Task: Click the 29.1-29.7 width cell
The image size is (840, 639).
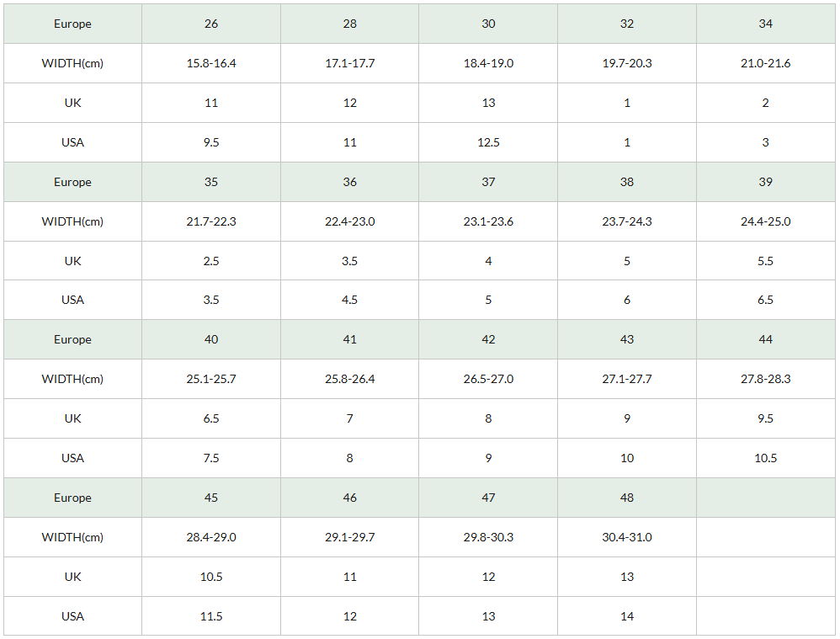Action: pos(350,537)
